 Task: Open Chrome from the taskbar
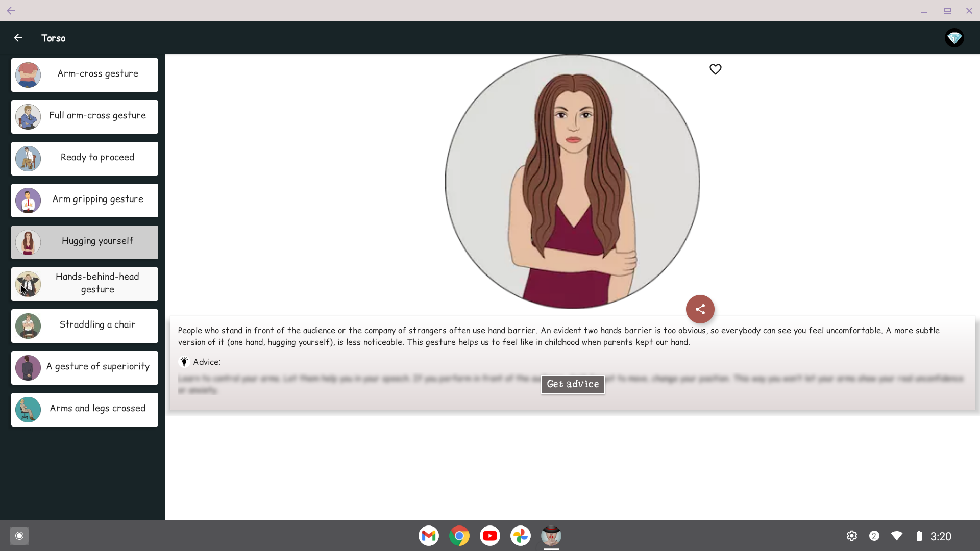[459, 536]
